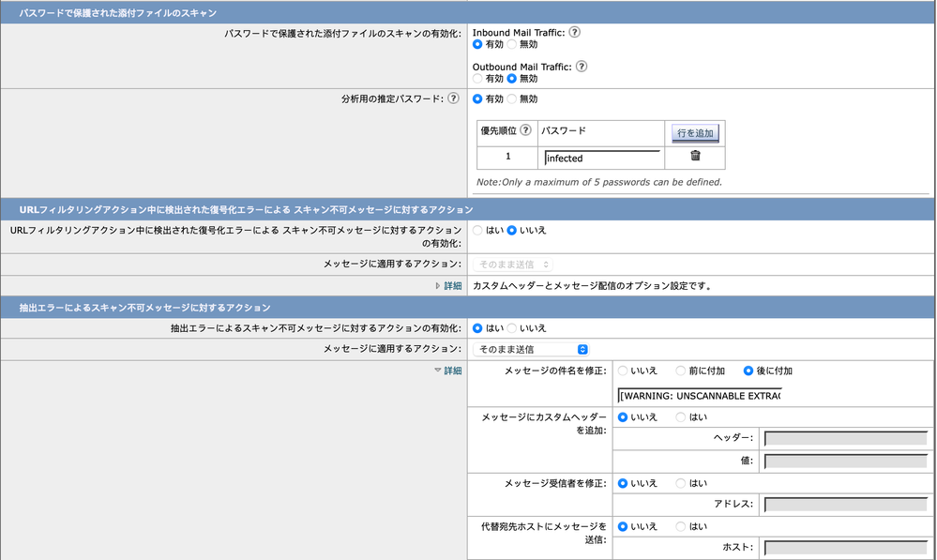
Task: Select 無効 for Inbound Mail Traffic
Action: click(511, 44)
